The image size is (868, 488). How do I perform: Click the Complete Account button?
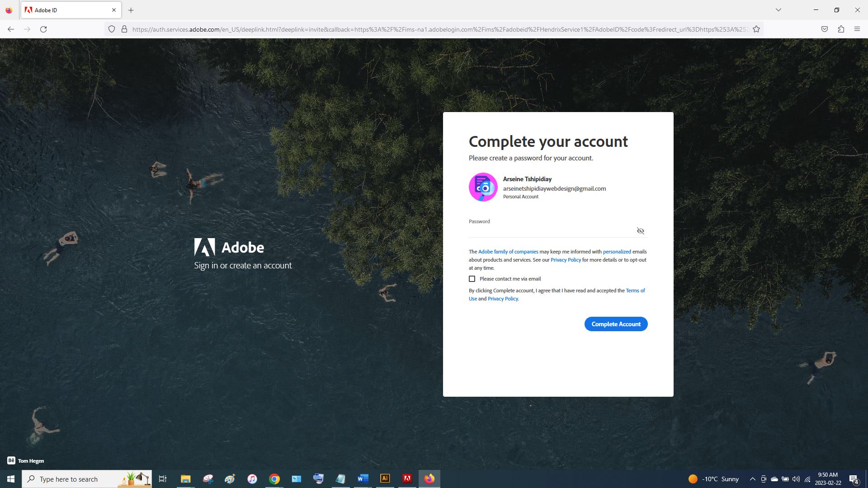(x=616, y=324)
